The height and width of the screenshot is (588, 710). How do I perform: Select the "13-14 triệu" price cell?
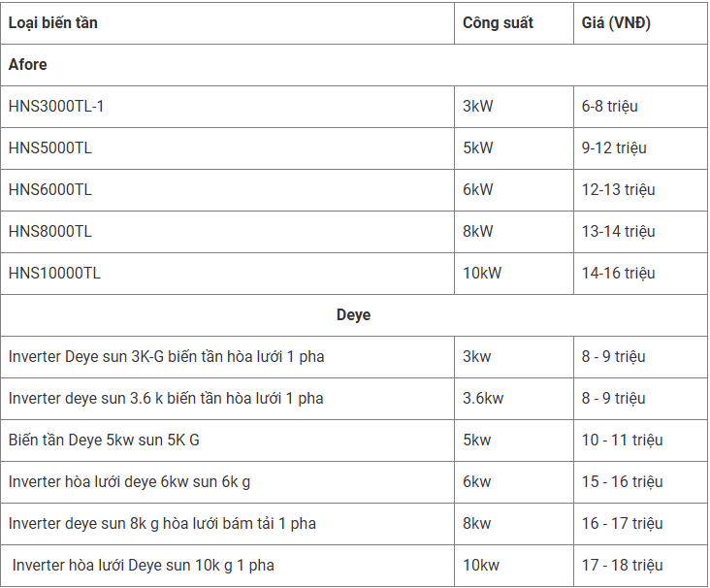pos(618,232)
